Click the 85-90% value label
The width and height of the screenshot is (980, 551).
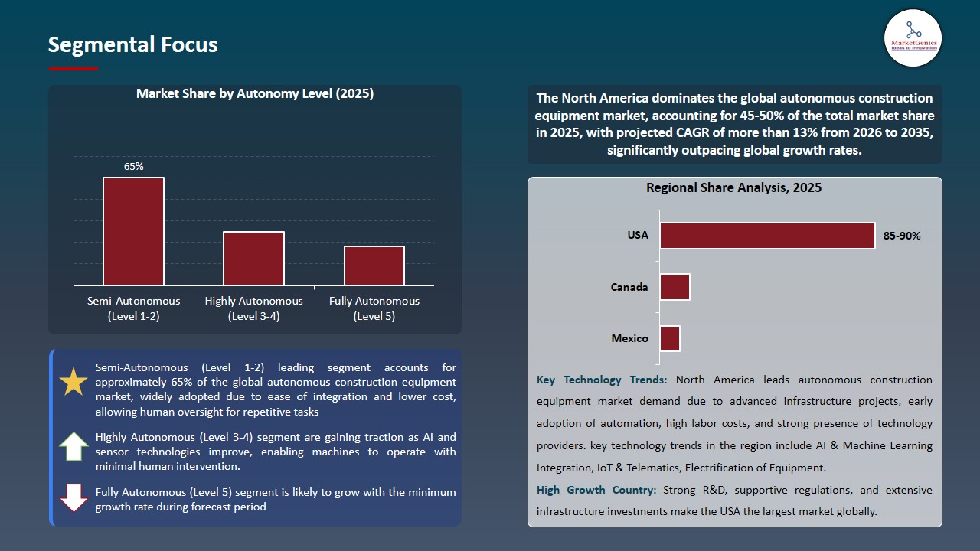click(902, 236)
